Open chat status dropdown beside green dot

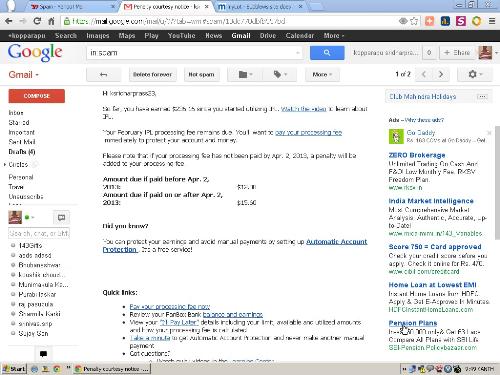pyautogui.click(x=33, y=218)
